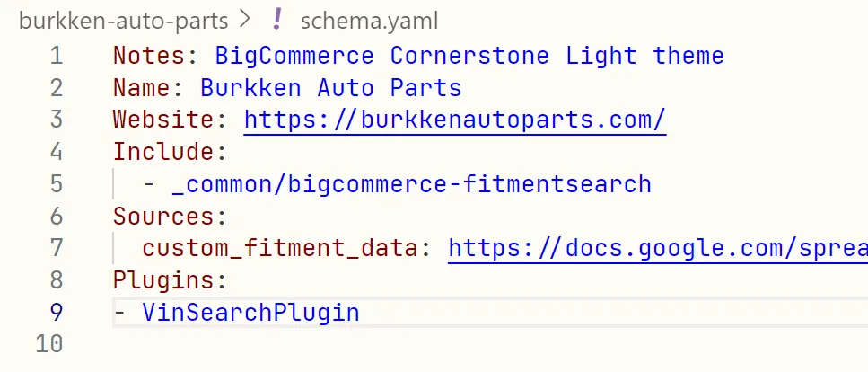
Task: Expand the breadcrumb chevron separator
Action: coord(245,19)
